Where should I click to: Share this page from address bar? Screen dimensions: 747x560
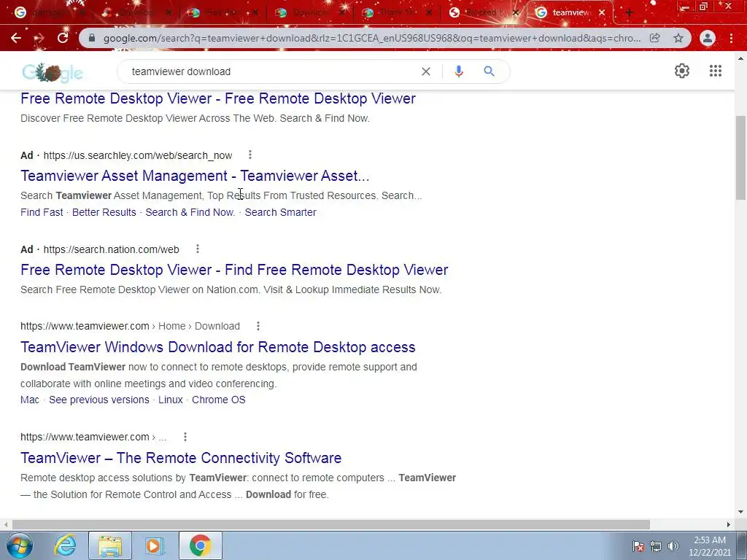point(654,38)
